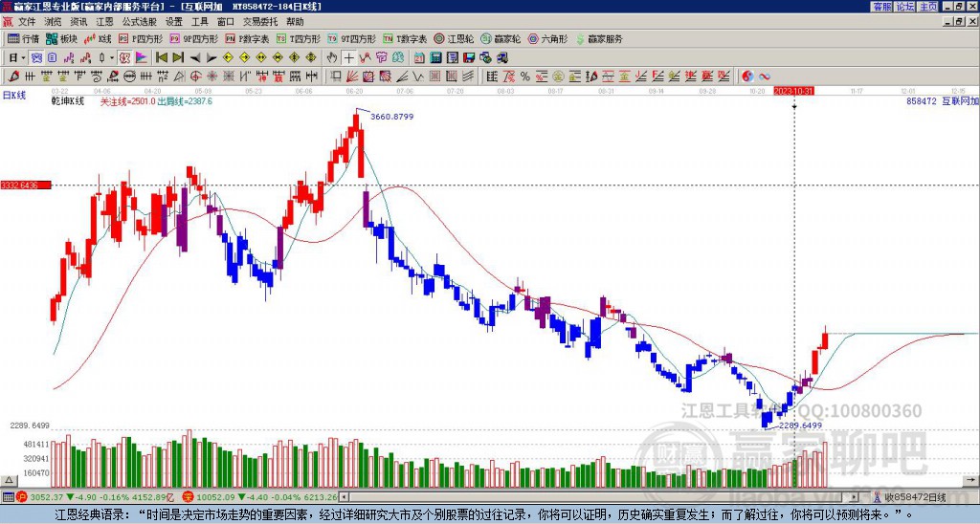Click the calendar 21 icon
Viewport: 980px width, 524px height.
click(x=419, y=58)
